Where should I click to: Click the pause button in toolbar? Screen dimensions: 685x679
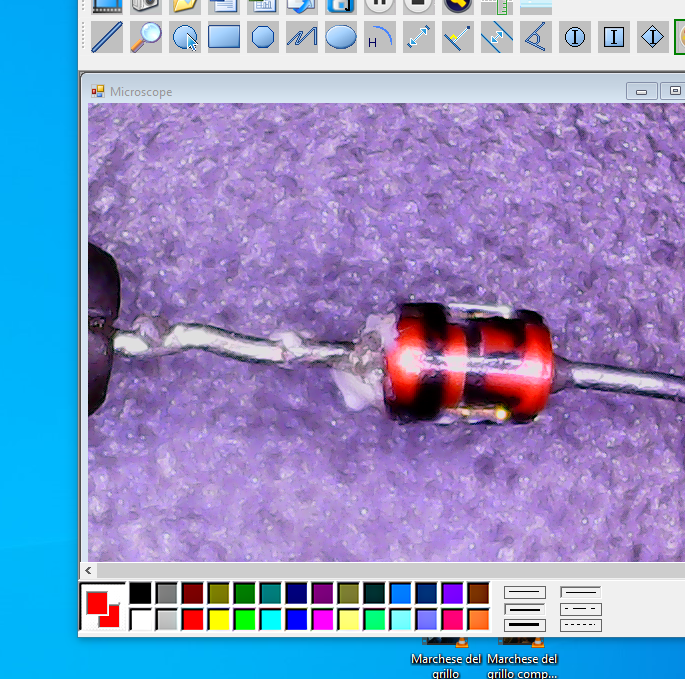tap(380, 6)
